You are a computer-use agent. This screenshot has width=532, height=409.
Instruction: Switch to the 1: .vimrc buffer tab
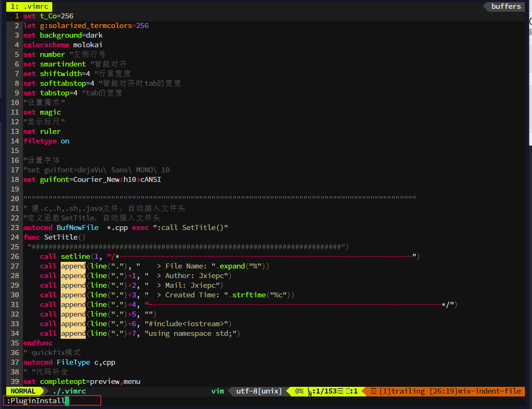[28, 6]
